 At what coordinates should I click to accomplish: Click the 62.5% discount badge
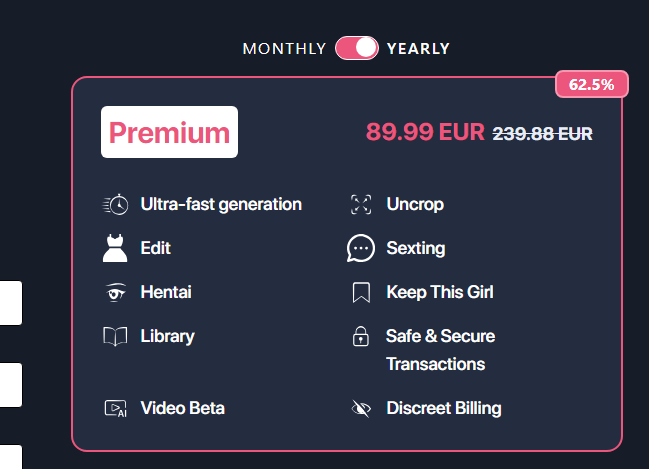click(591, 84)
